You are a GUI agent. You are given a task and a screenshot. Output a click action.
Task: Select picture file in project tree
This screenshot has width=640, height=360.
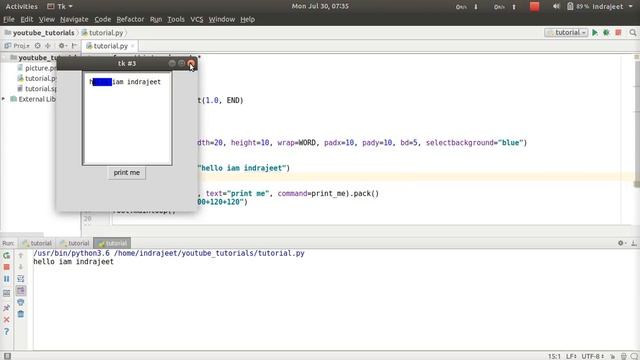37,68
